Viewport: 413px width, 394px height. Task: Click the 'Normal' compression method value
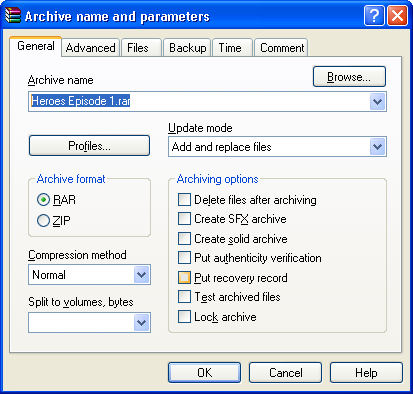(x=49, y=275)
